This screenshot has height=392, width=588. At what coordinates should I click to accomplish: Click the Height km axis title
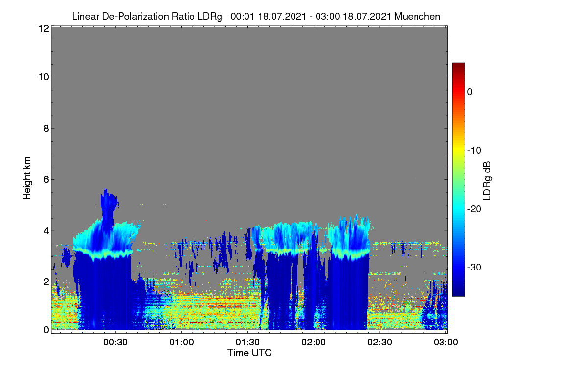point(27,179)
